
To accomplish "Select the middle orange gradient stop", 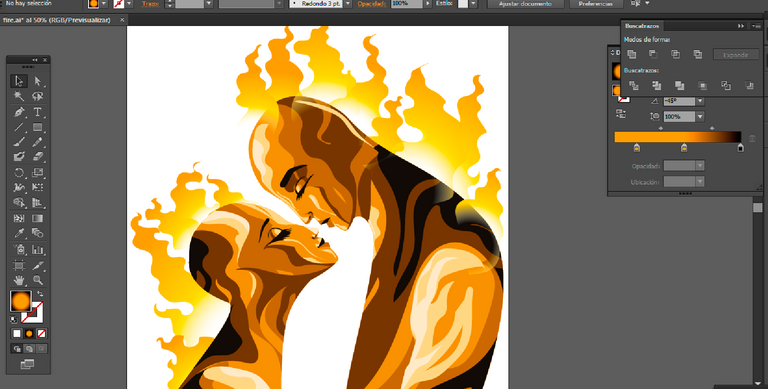I will (684, 147).
